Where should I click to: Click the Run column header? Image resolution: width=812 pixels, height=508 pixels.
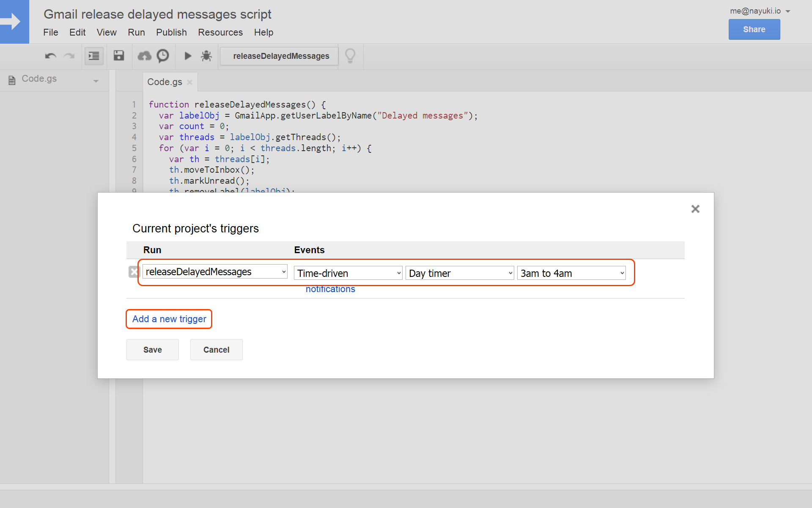(152, 250)
